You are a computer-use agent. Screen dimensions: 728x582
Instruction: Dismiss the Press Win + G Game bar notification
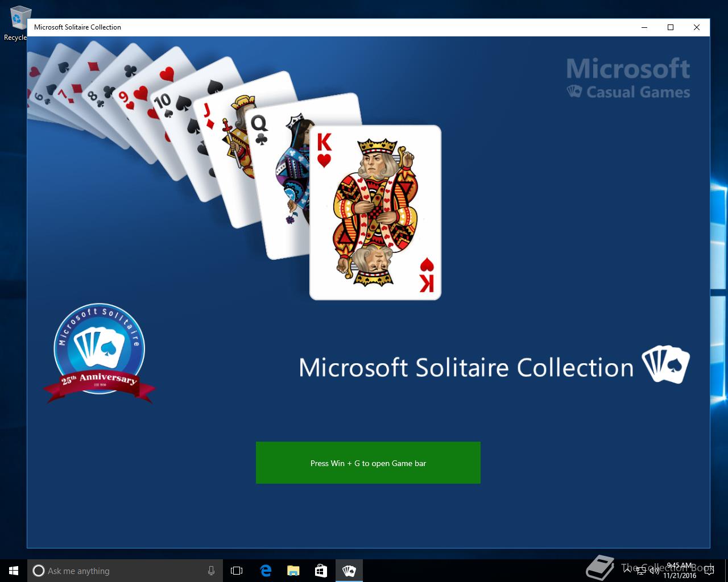pyautogui.click(x=368, y=463)
